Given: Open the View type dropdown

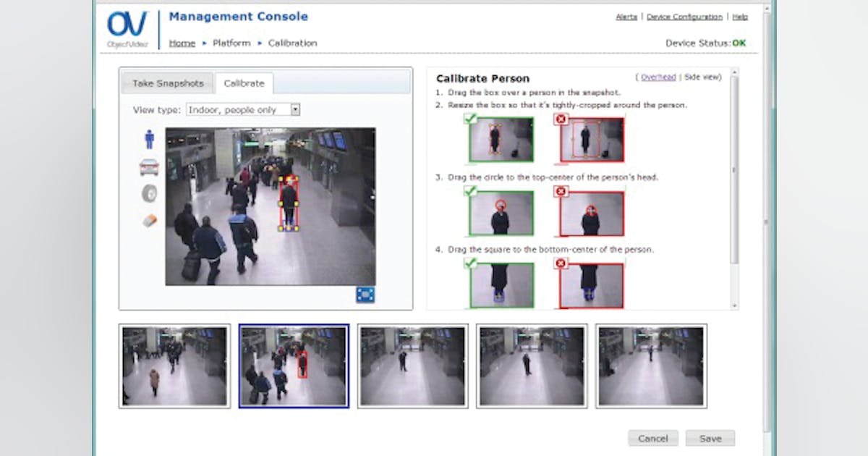Looking at the screenshot, I should [x=239, y=109].
